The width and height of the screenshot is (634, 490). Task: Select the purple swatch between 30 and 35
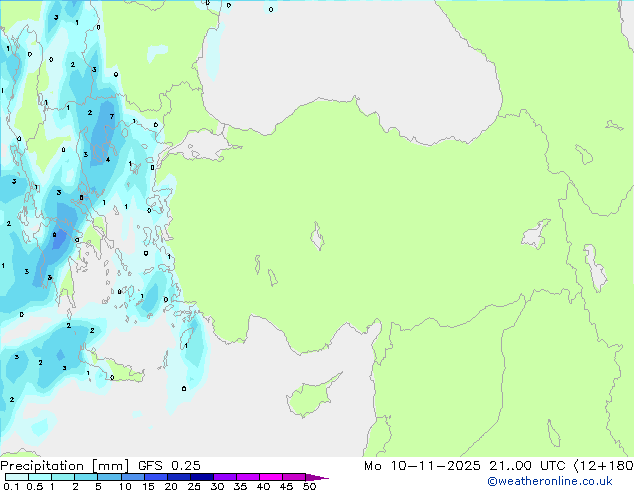pos(225,477)
